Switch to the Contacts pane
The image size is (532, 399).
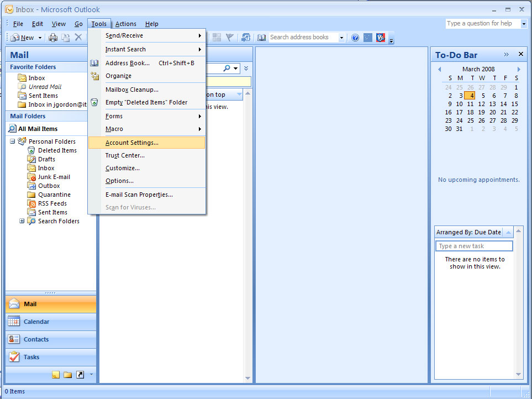(51, 339)
